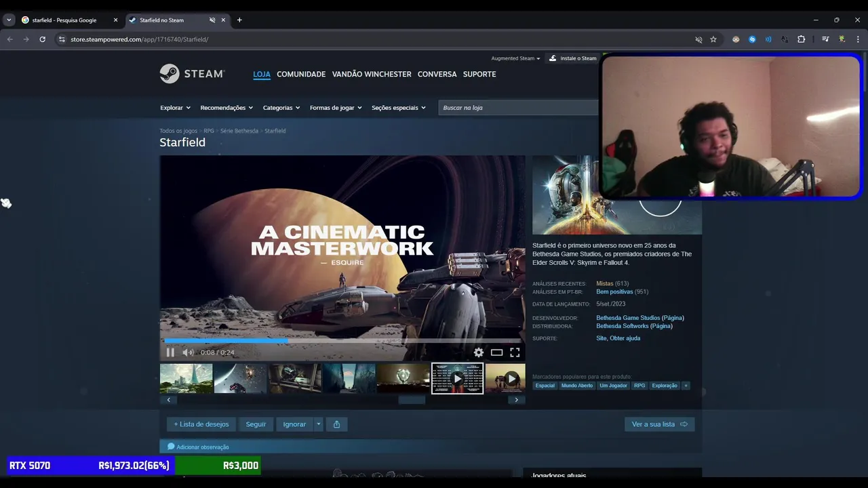This screenshot has width=868, height=488.
Task: Unmute the Starfield no Steam tab
Action: tap(212, 20)
